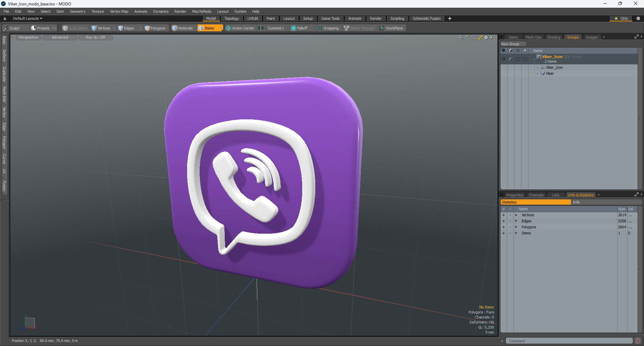Click the viewport rotate icon
The height and width of the screenshot is (346, 644).
468,38
